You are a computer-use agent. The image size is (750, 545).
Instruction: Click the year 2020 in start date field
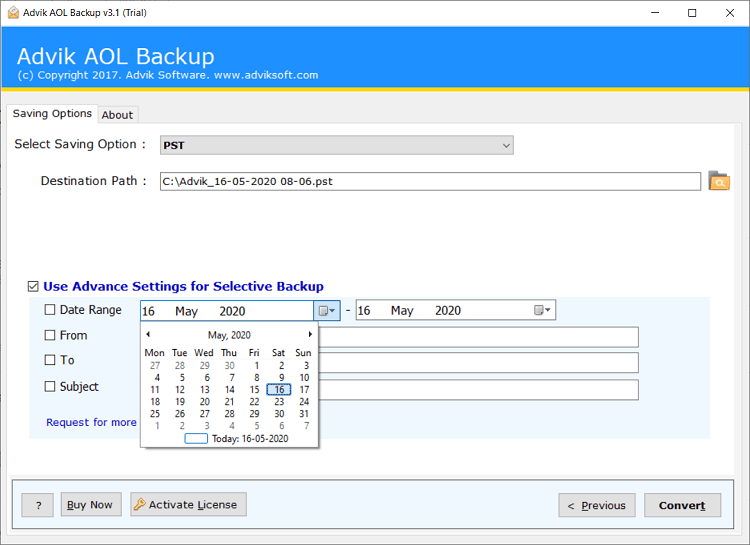[232, 311]
